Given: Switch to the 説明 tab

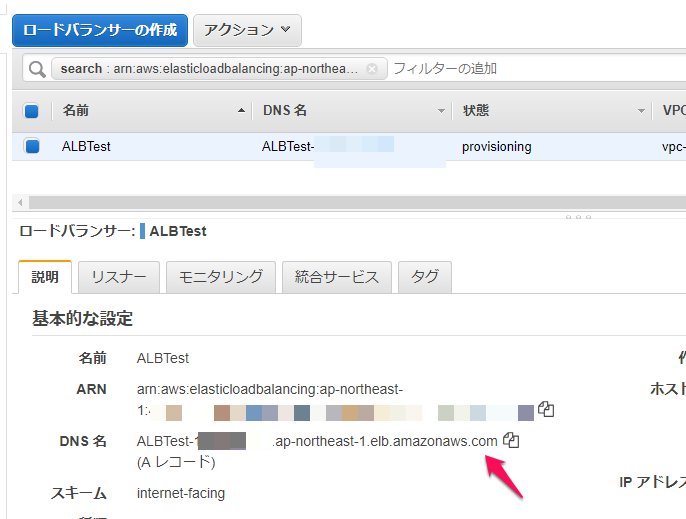Looking at the screenshot, I should [45, 277].
